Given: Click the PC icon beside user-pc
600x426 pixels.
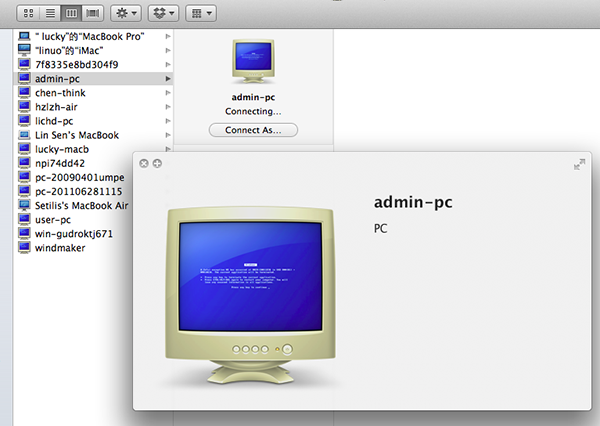Looking at the screenshot, I should pyautogui.click(x=24, y=220).
